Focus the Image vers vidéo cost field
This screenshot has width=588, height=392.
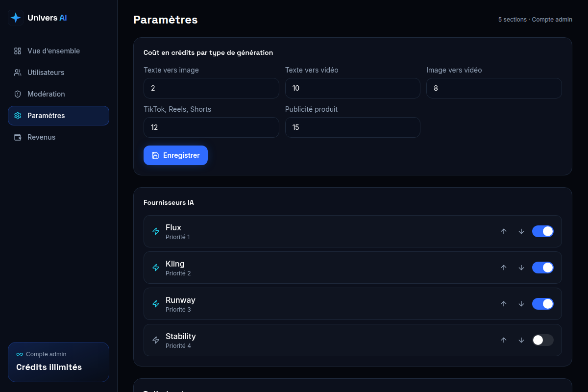(x=494, y=88)
